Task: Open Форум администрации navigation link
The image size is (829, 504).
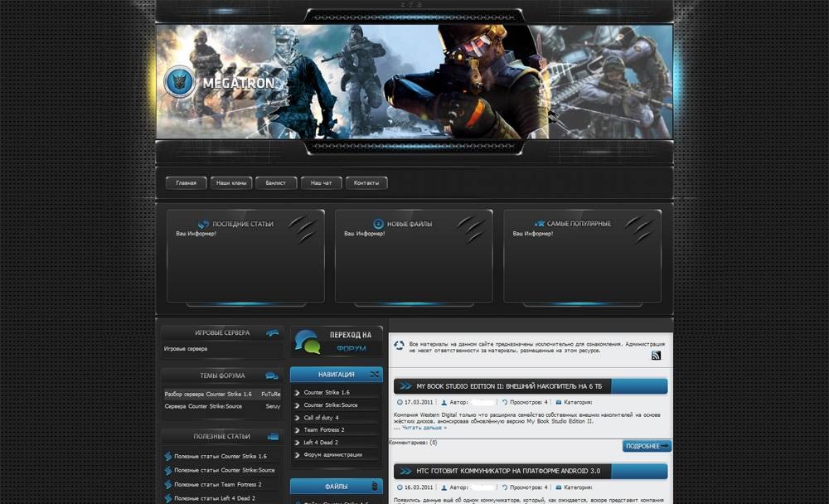Action: point(332,454)
